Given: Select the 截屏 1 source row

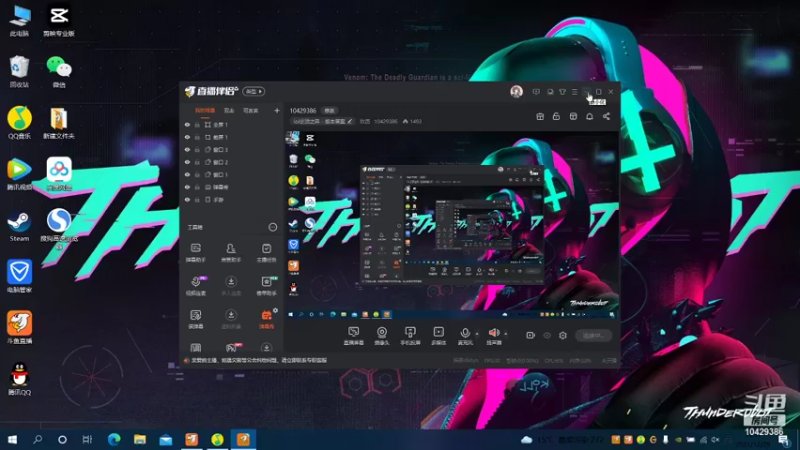Looking at the screenshot, I should pos(232,137).
